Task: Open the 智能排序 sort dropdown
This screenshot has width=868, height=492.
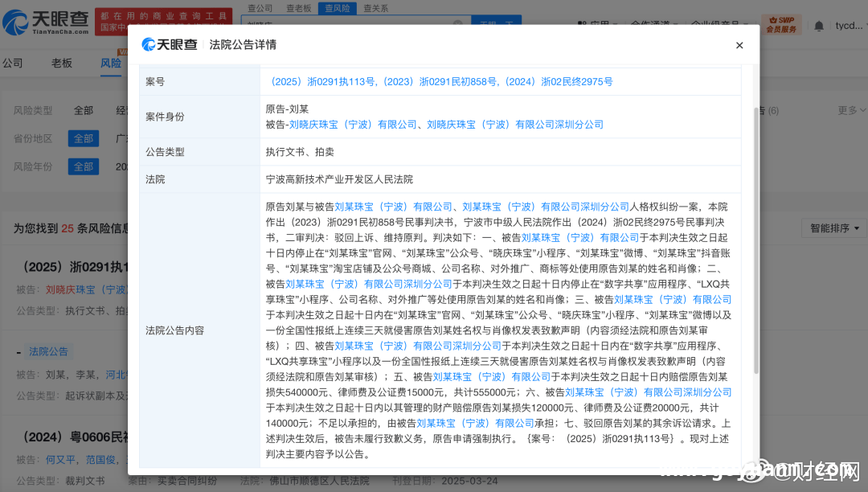Action: 834,228
